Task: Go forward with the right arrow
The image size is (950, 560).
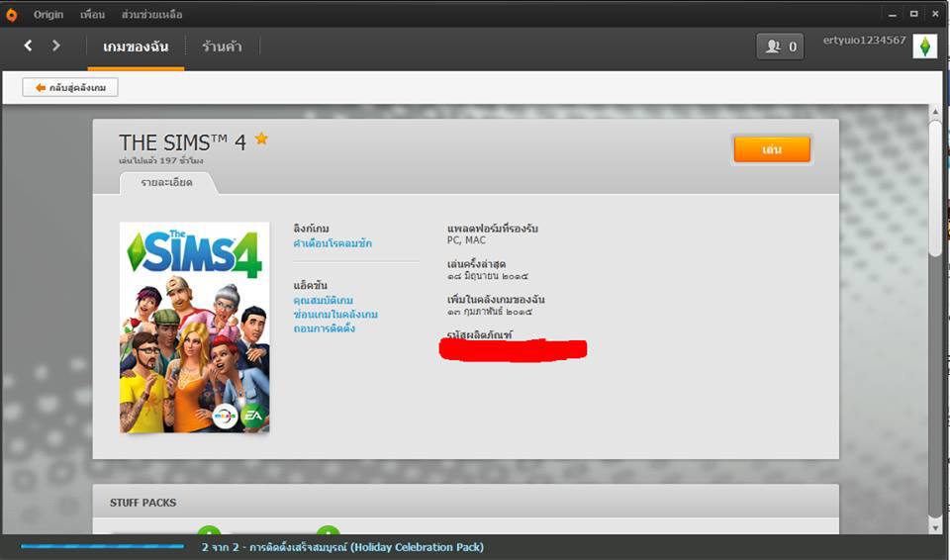Action: point(56,46)
